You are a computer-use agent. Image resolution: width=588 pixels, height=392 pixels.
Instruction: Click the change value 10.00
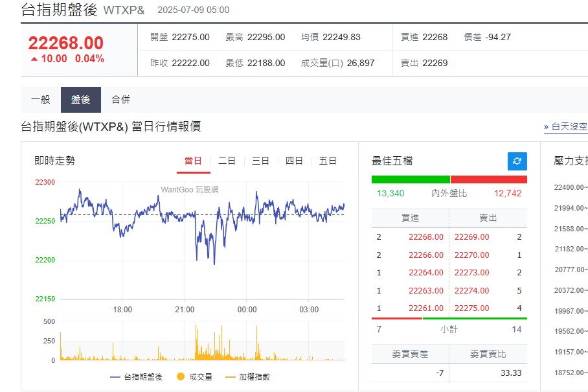(54, 59)
